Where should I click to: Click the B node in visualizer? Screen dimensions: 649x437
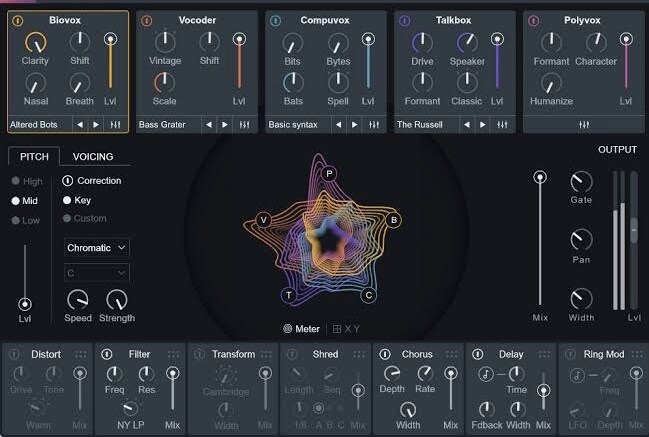(394, 220)
